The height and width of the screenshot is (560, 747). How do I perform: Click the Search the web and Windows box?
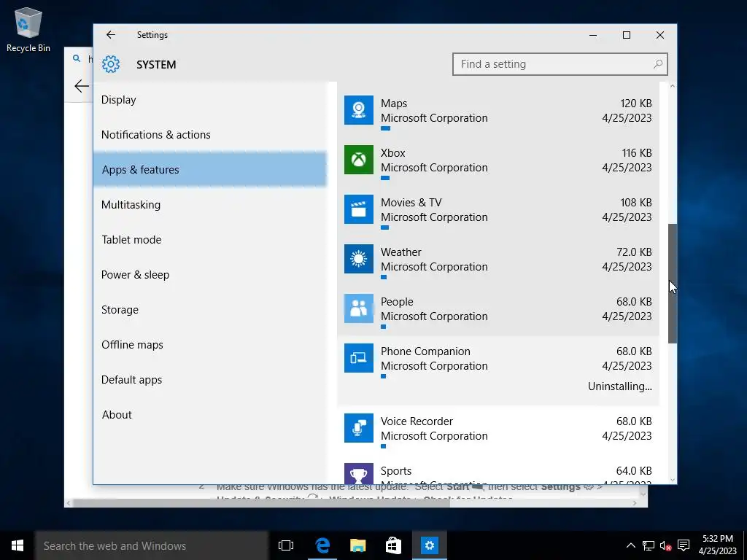[152, 545]
